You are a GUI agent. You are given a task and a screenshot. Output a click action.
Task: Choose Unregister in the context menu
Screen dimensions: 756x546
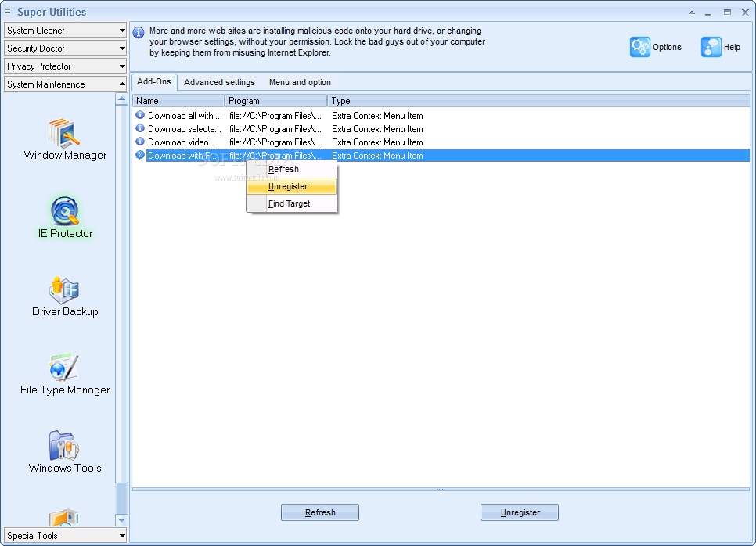291,186
